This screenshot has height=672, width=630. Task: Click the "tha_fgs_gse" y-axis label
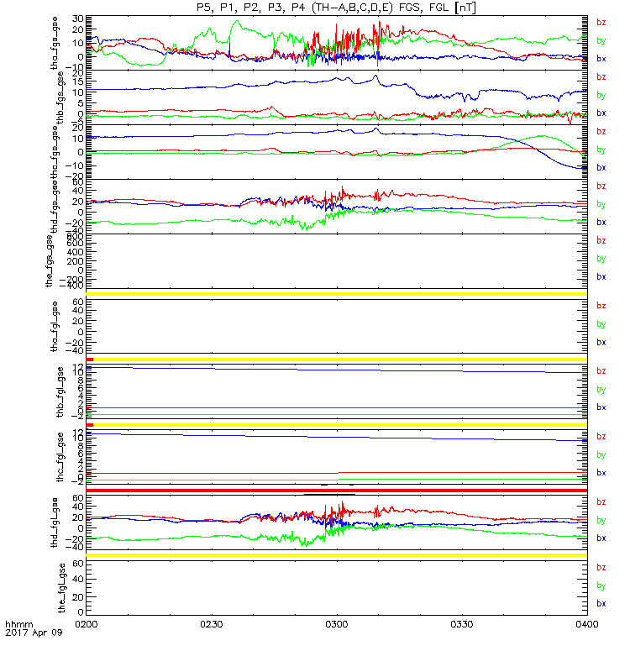[x=55, y=43]
